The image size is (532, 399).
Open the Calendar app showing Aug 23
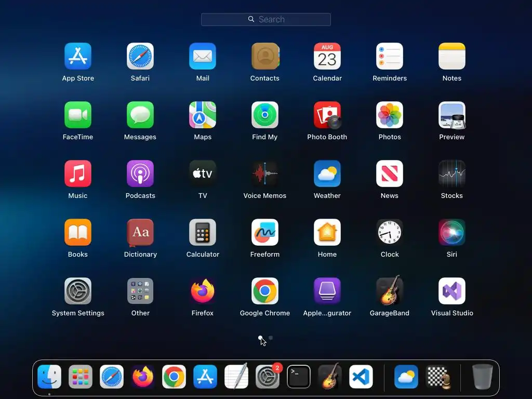327,56
